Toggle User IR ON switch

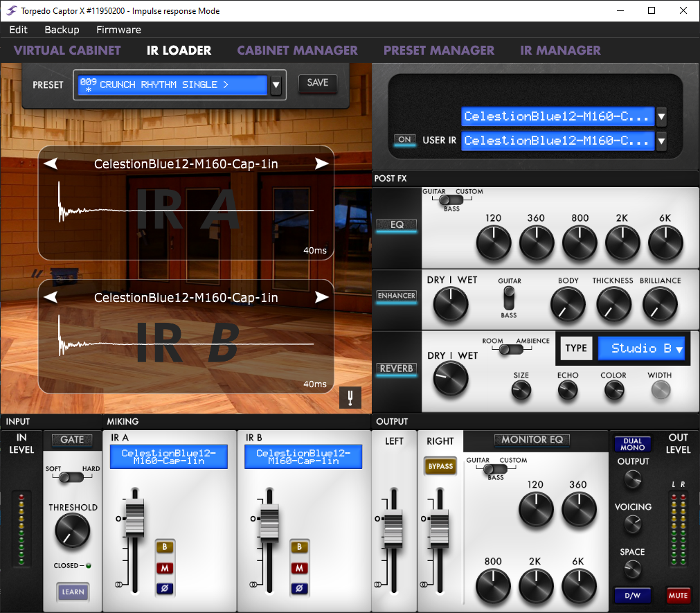coord(404,140)
